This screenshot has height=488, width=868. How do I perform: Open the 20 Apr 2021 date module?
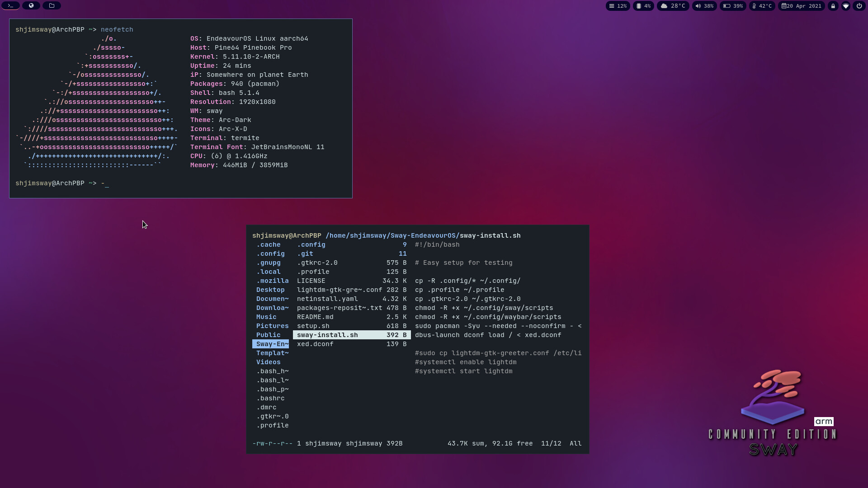(802, 6)
